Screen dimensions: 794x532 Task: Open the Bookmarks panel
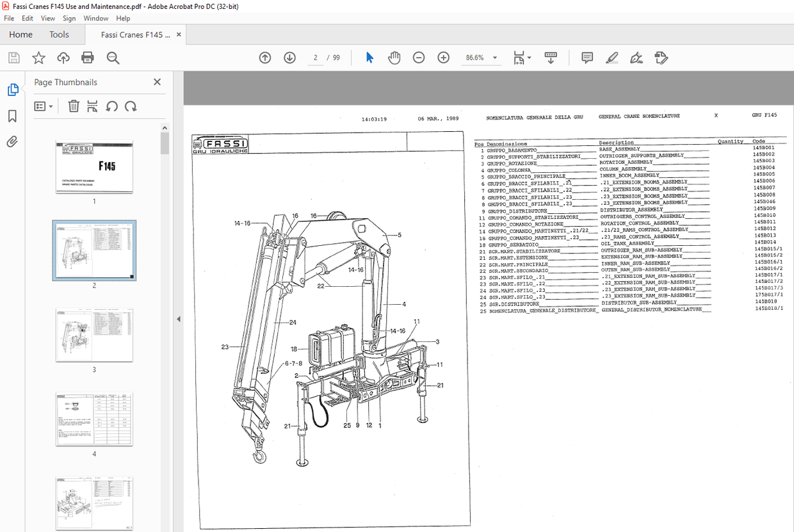click(x=12, y=114)
